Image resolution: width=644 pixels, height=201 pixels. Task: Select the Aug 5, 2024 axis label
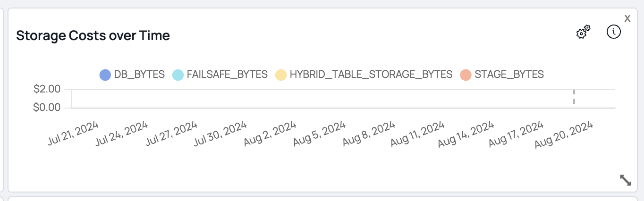tap(320, 134)
